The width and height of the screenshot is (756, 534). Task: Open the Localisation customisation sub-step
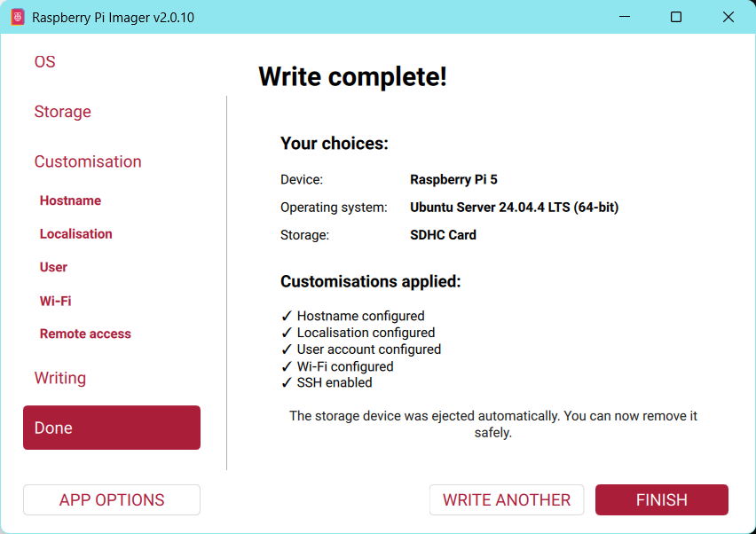[x=75, y=234]
